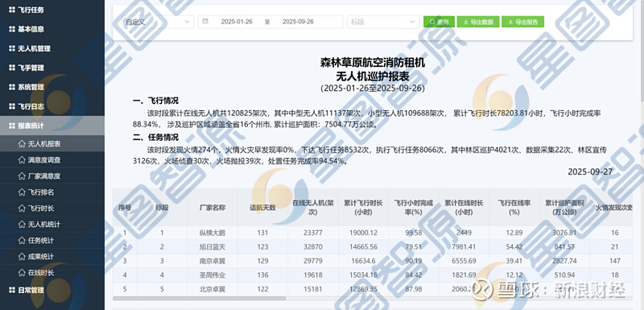
Task: Open the 系统管理 menu
Action: point(52,87)
